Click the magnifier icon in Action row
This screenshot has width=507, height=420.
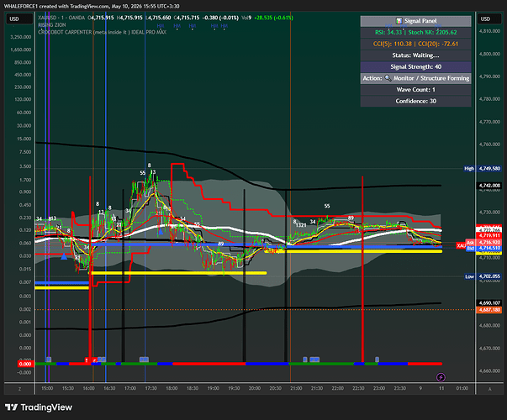[x=388, y=78]
